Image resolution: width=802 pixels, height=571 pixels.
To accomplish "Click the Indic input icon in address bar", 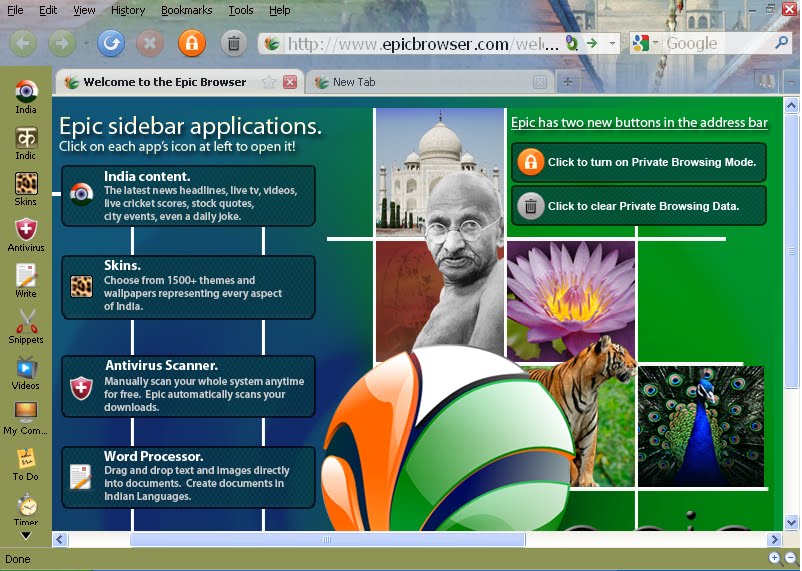I will coord(572,43).
